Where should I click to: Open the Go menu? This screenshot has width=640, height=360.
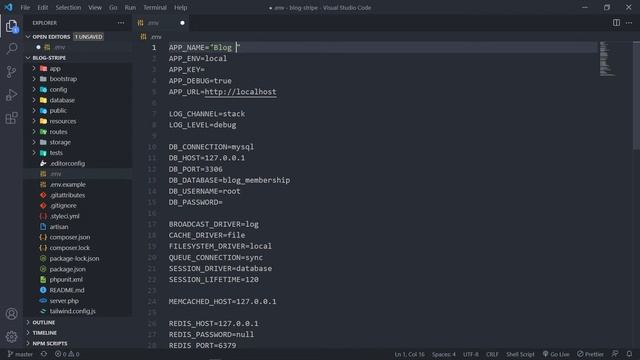(113, 7)
